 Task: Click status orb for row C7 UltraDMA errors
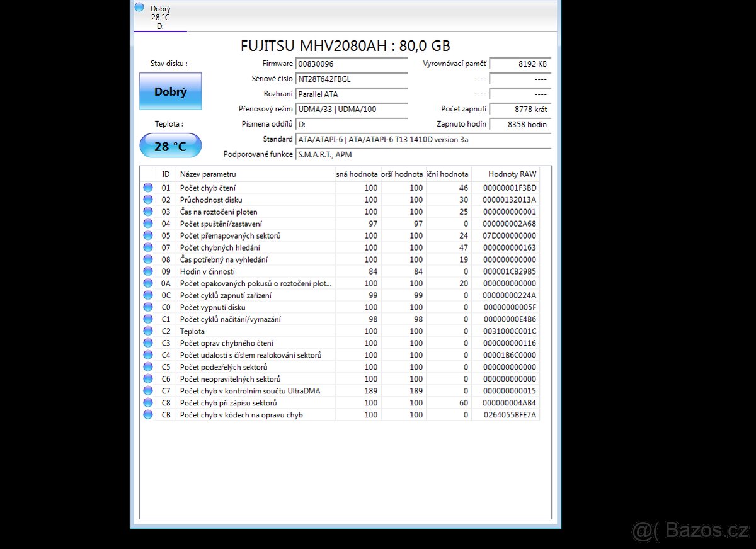point(148,391)
